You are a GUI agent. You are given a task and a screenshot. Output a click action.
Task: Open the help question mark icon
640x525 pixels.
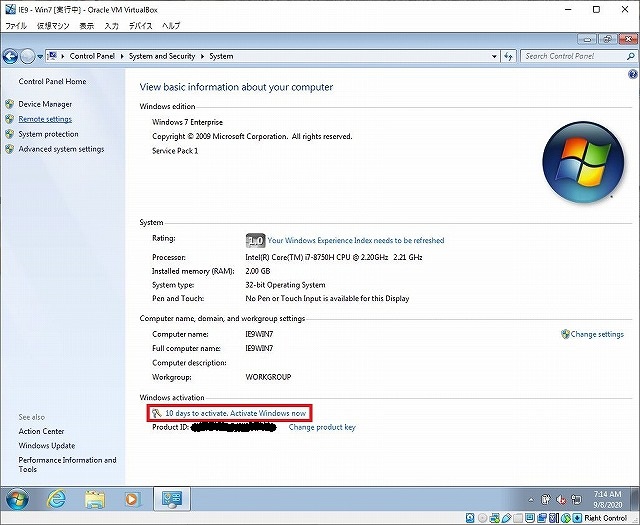(x=633, y=74)
